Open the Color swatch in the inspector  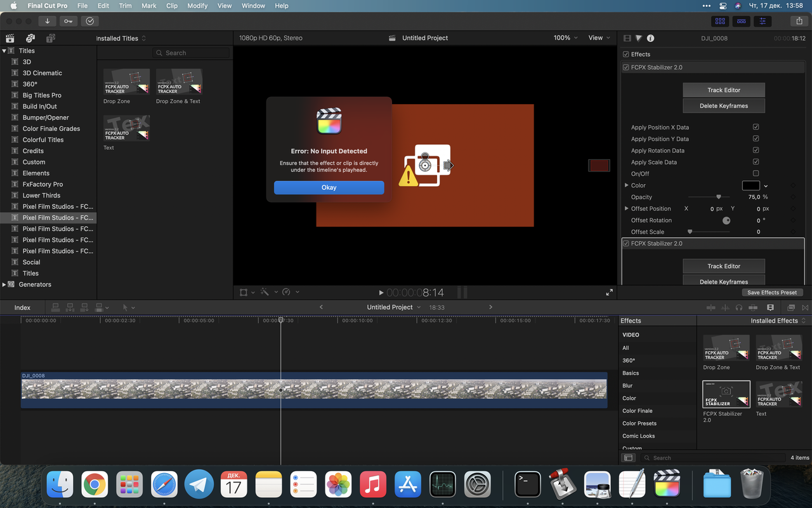750,185
